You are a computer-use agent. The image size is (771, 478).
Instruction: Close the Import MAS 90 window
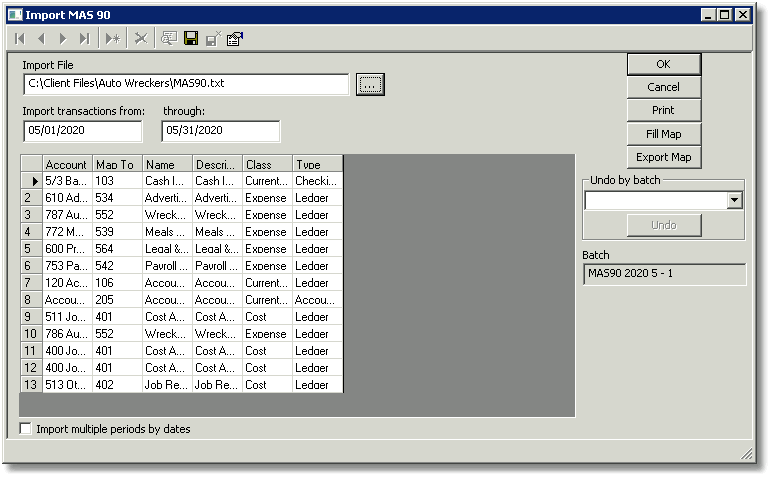coord(742,15)
